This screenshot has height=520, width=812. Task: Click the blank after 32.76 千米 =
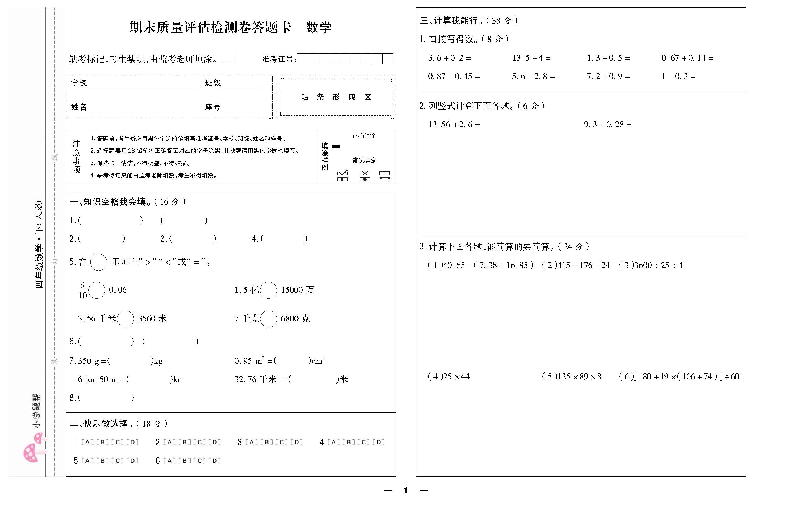click(x=314, y=379)
